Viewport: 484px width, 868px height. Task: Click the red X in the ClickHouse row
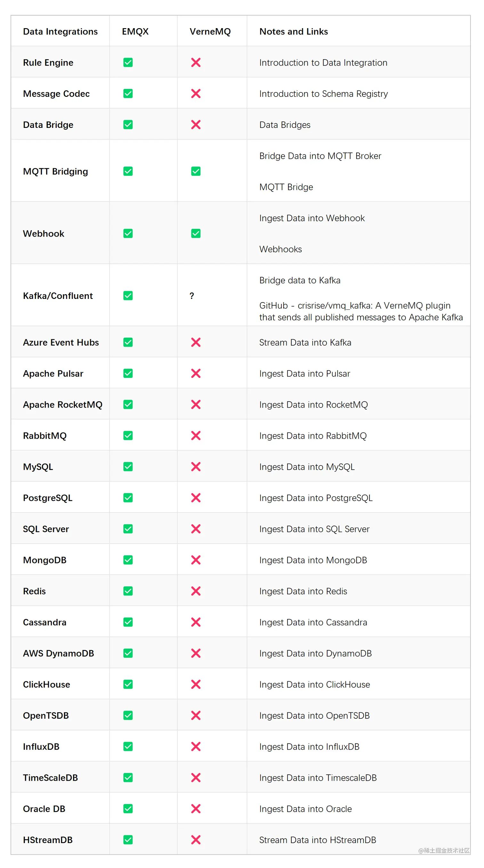196,684
